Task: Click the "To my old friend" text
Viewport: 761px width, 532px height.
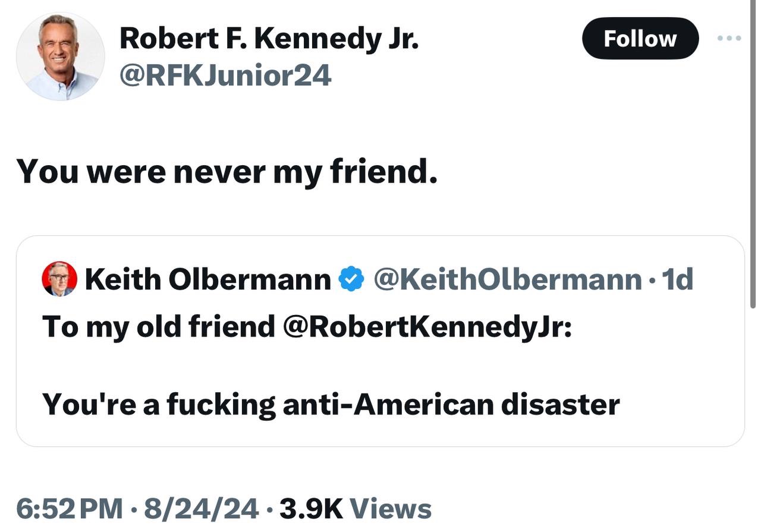Action: pos(158,326)
